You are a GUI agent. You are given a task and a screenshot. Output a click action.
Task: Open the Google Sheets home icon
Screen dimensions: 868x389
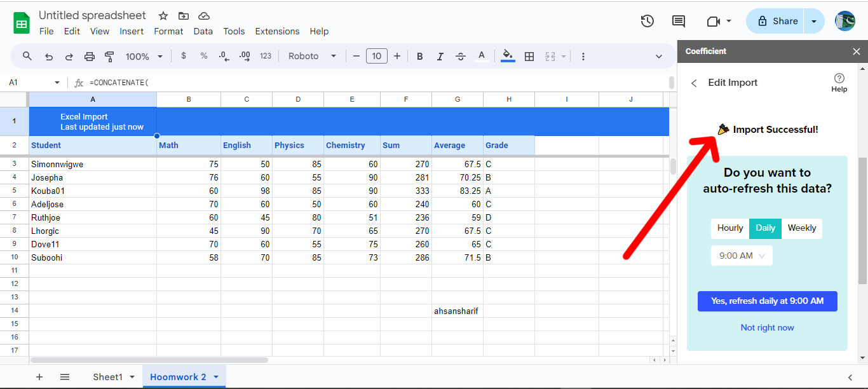22,24
